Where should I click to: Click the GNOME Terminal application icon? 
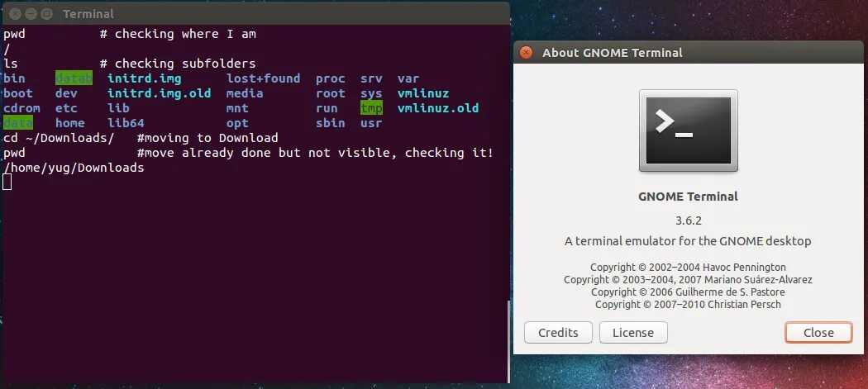[x=688, y=130]
